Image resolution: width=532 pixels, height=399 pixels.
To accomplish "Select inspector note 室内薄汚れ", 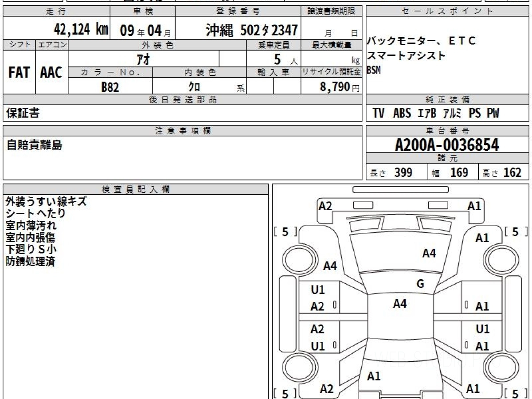I will click(31, 225).
